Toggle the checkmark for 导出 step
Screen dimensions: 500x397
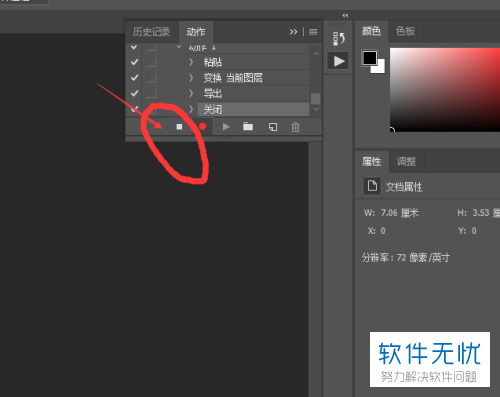click(134, 93)
